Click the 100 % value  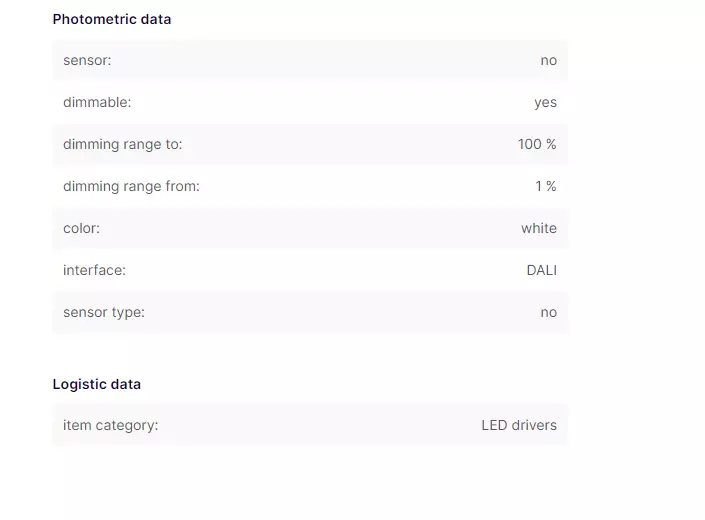click(x=537, y=144)
